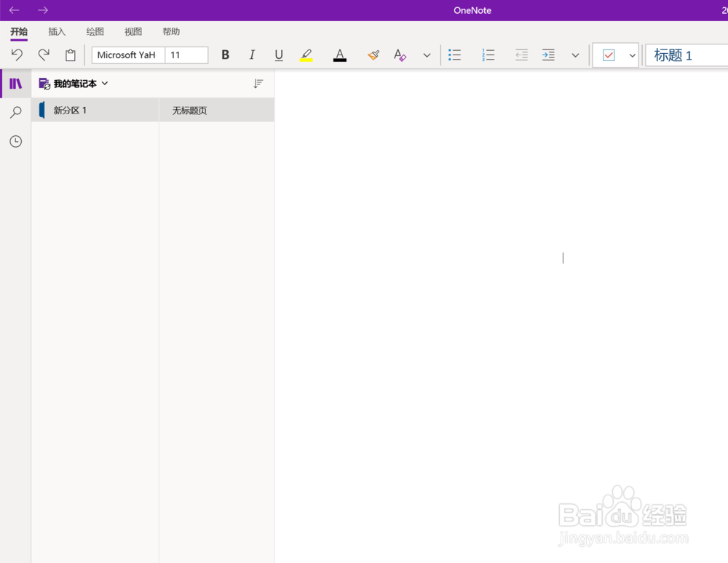Clear all text formatting
This screenshot has height=563, width=728.
pos(400,55)
